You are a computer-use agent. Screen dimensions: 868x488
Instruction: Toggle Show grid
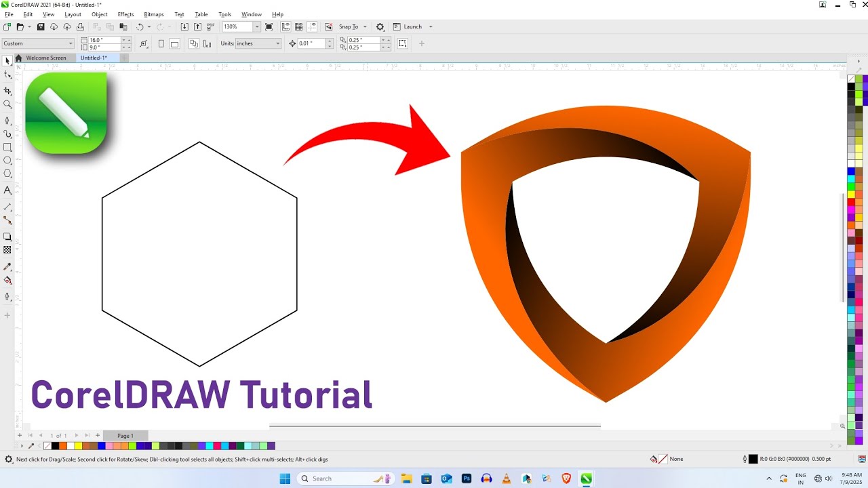(298, 26)
